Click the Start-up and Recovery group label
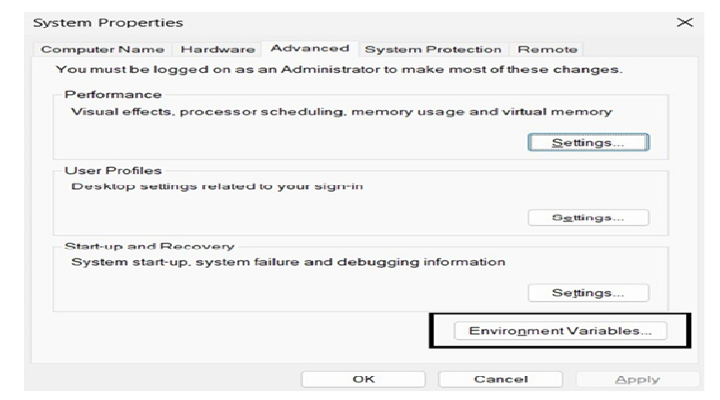720x400 pixels. (149, 246)
